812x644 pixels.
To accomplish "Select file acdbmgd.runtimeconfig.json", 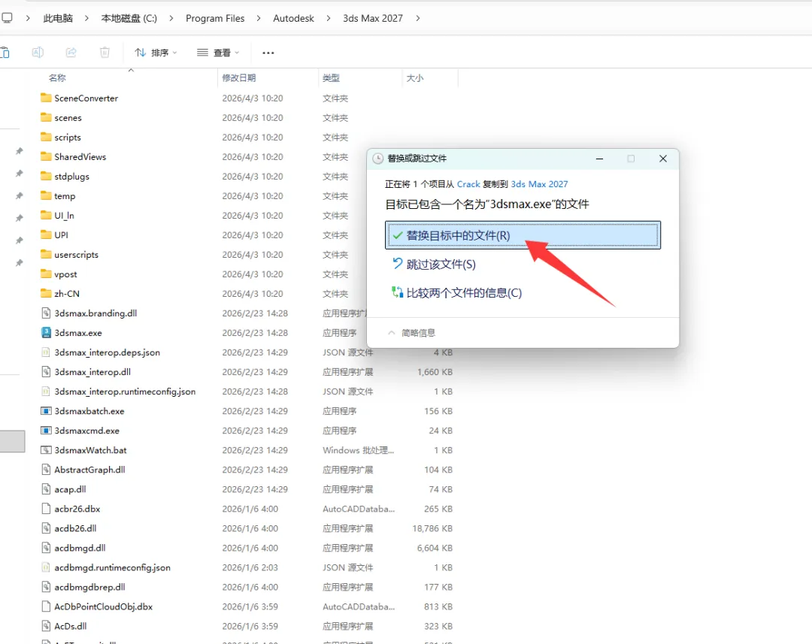I will click(112, 567).
